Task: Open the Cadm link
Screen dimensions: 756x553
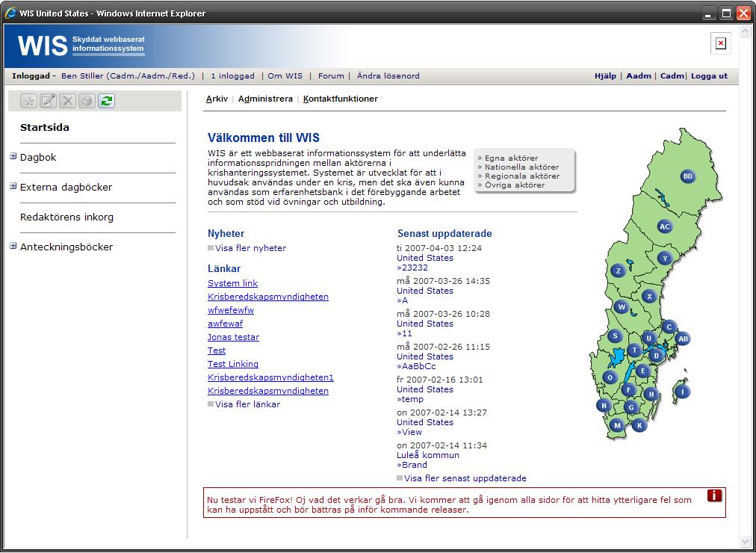Action: [672, 75]
